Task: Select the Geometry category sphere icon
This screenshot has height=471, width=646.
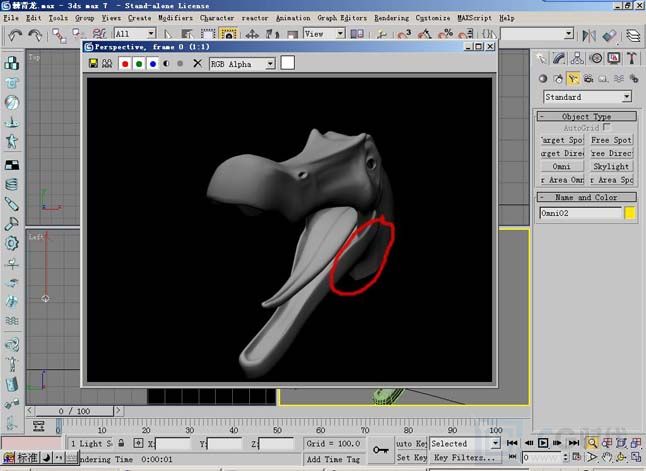Action: 543,78
